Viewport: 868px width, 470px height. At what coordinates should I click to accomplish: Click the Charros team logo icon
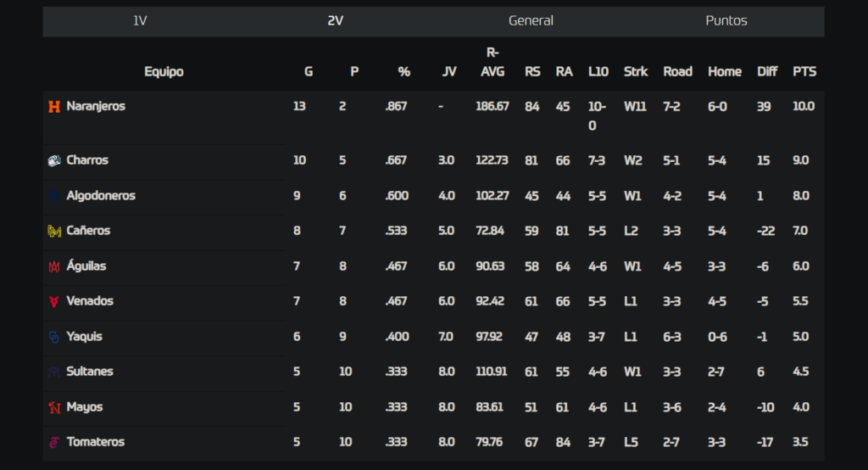(54, 160)
